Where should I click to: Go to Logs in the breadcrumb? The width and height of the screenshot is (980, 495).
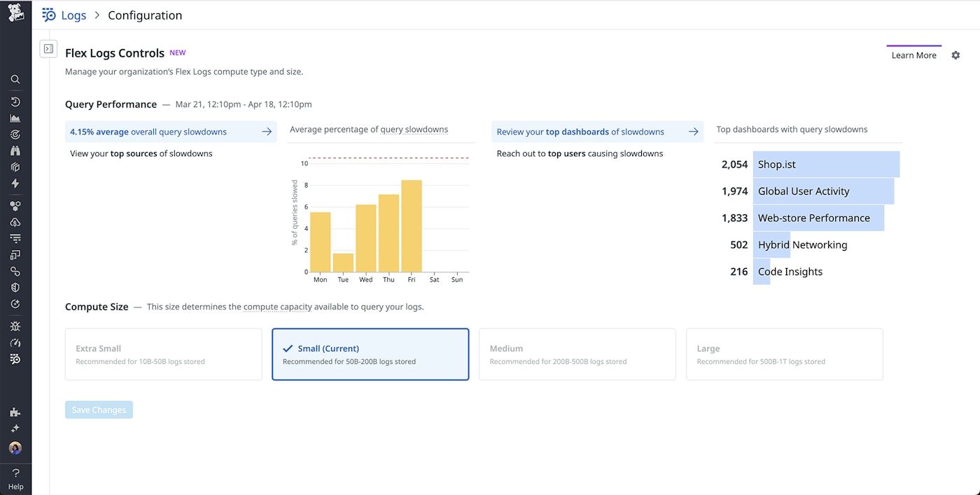coord(73,15)
